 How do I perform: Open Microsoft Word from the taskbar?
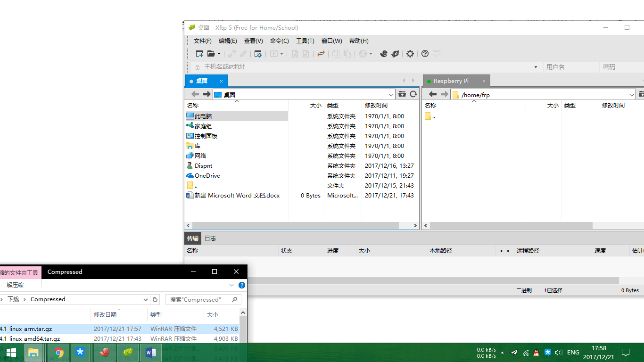coord(151,352)
